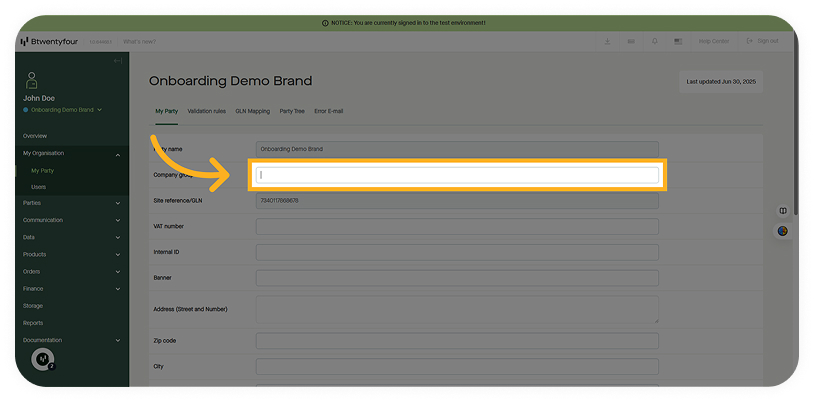Image resolution: width=814 pixels, height=402 pixels.
Task: Collapse the My Organisation menu section
Action: click(118, 154)
